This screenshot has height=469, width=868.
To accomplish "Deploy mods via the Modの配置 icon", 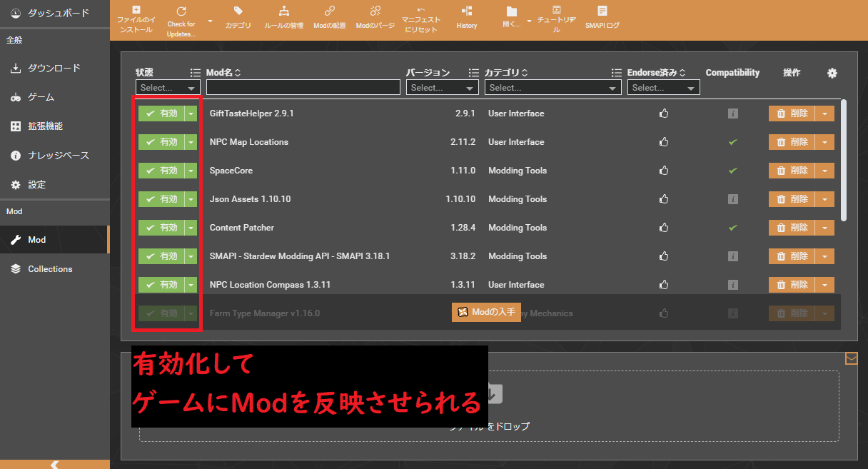I will click(x=329, y=16).
